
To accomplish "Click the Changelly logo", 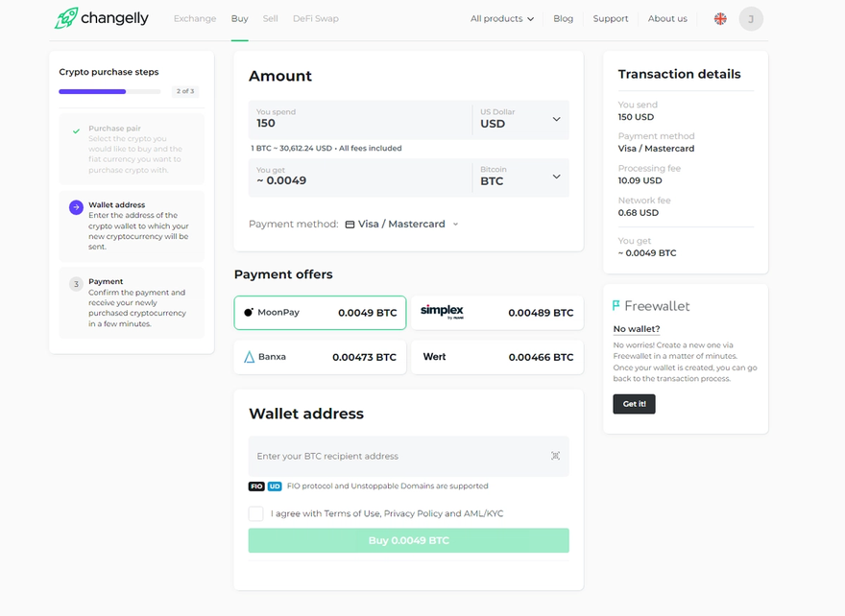I will click(x=101, y=17).
